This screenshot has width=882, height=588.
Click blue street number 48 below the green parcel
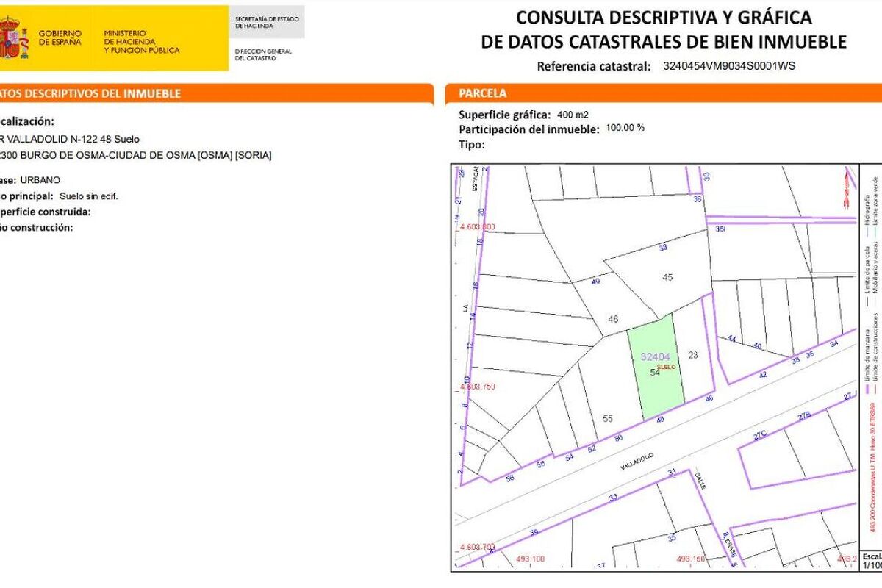click(661, 420)
